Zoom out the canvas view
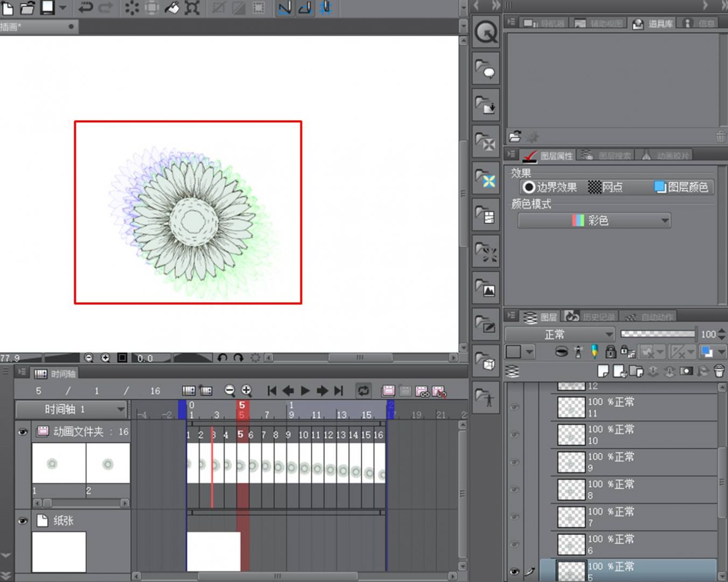Image resolution: width=728 pixels, height=582 pixels. [x=89, y=358]
